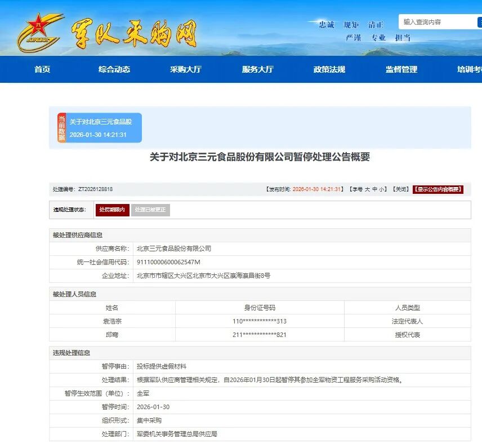Open the 采购大厅 navigation menu item
482x448 pixels.
(x=186, y=69)
